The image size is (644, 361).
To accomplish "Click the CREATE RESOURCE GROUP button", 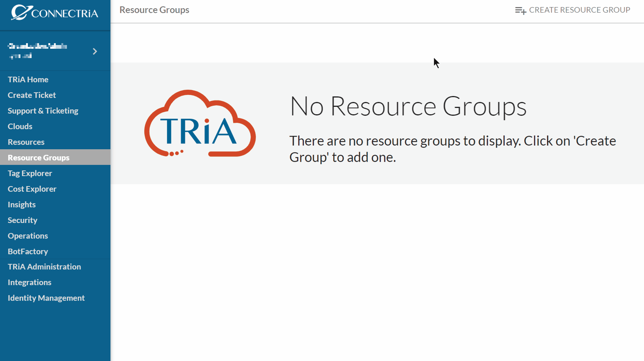I will point(573,10).
